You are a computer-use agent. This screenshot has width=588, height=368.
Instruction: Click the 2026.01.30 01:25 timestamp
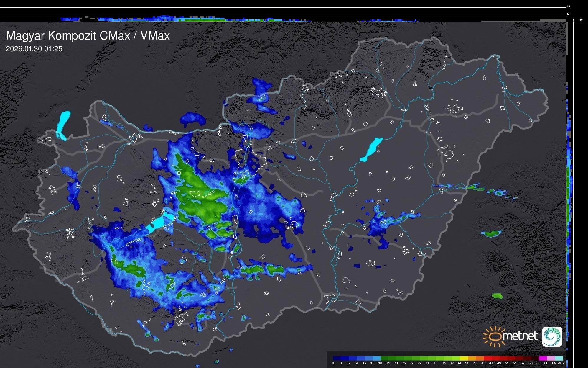point(34,49)
